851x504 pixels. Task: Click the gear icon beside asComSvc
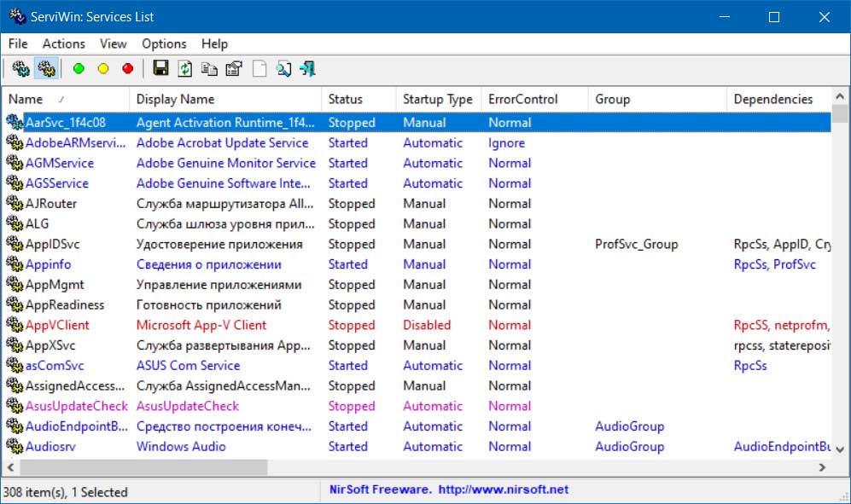(x=15, y=366)
